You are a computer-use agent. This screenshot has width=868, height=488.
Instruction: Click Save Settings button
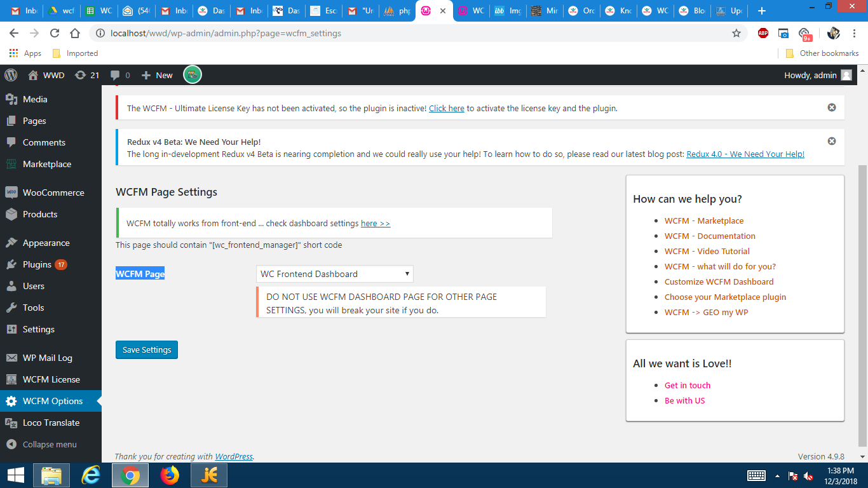click(147, 349)
